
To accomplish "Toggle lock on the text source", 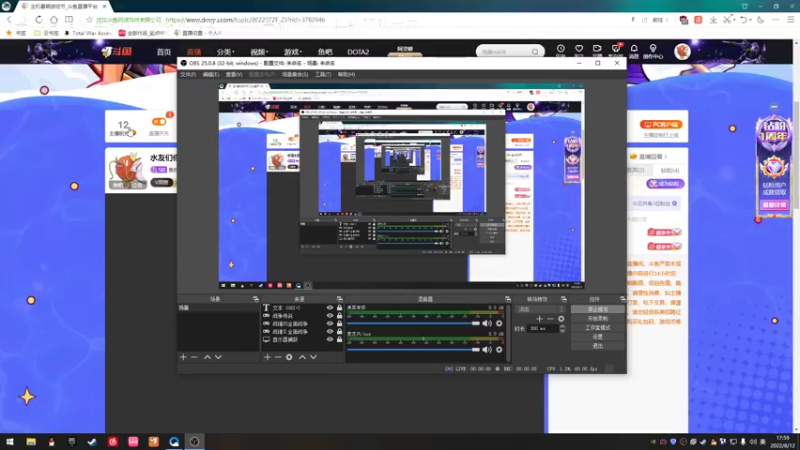I will [339, 308].
